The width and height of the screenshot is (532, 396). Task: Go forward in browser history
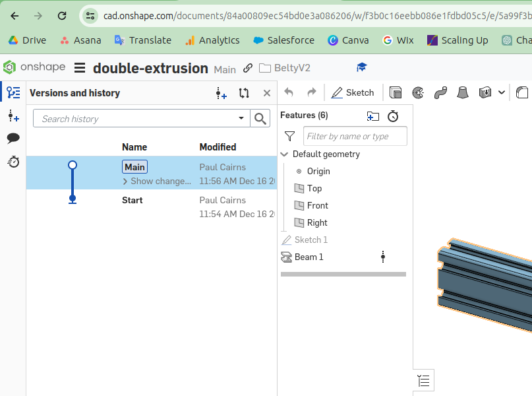pyautogui.click(x=38, y=16)
